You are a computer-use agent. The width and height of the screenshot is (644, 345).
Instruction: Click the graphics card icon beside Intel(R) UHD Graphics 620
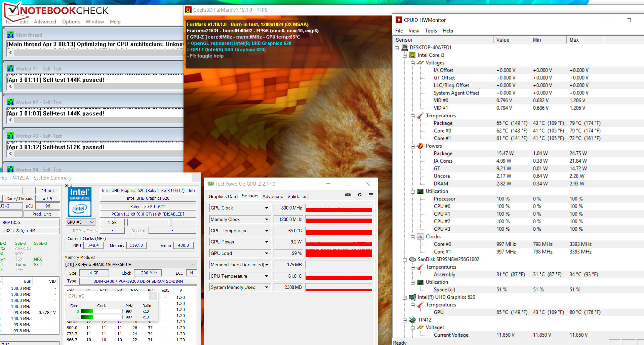point(412,297)
